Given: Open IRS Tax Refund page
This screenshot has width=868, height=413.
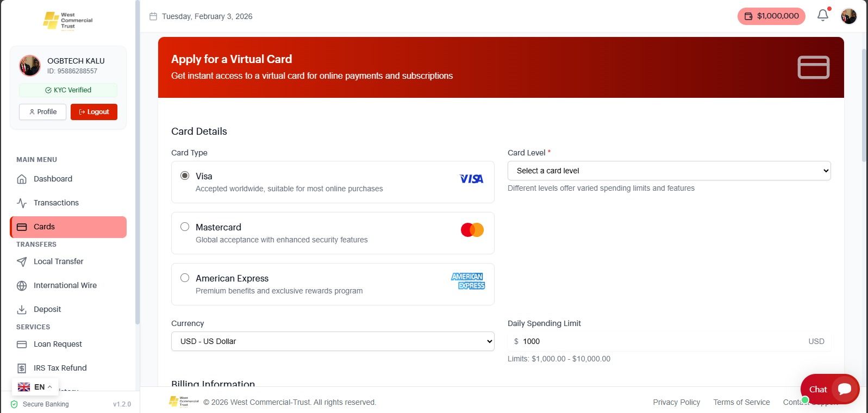Looking at the screenshot, I should [x=68, y=368].
